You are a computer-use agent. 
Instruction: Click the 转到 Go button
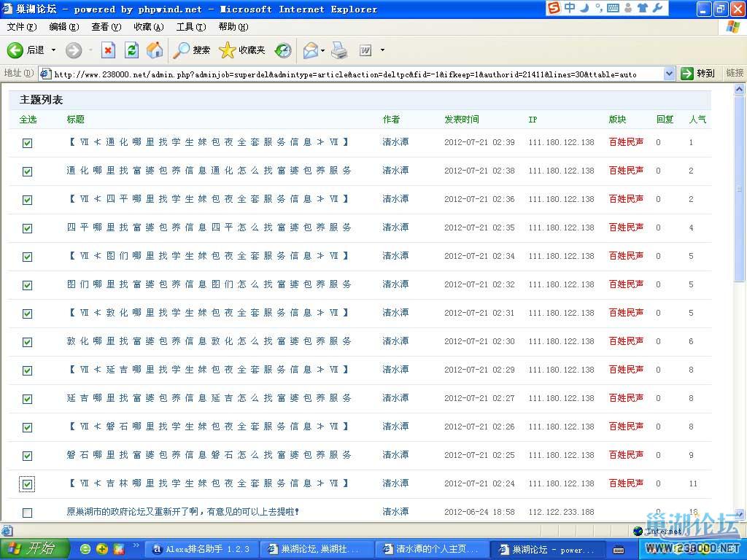tap(698, 74)
